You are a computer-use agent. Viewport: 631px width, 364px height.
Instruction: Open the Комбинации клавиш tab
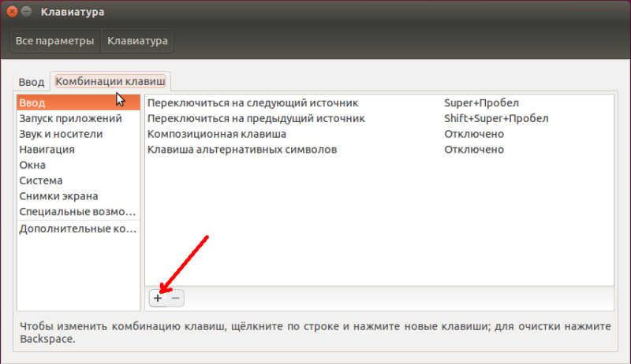click(110, 81)
